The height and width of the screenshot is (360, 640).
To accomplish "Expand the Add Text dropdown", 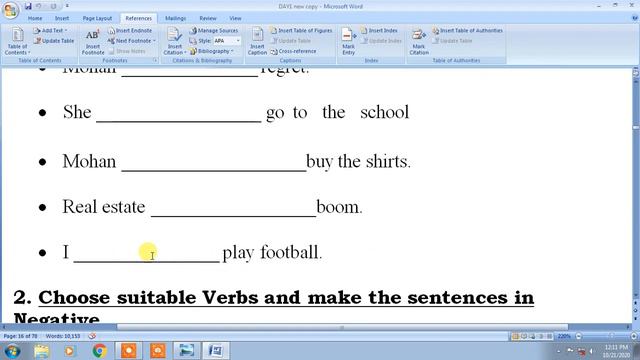I will click(50, 31).
